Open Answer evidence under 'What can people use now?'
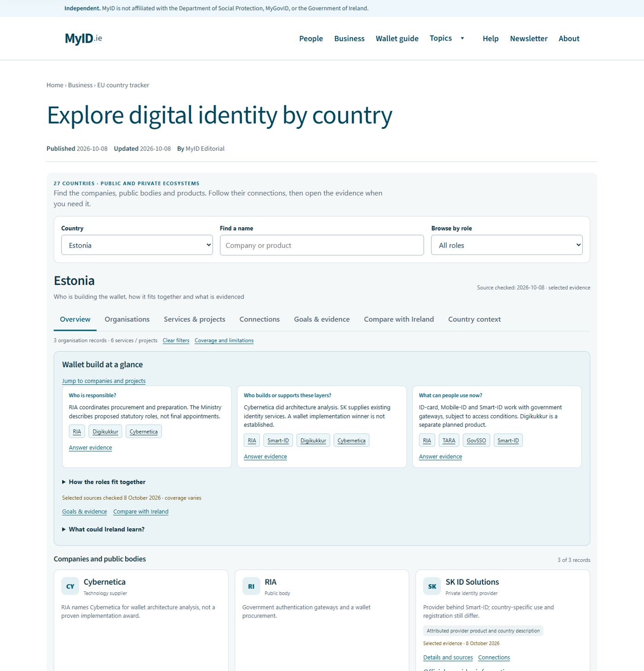Image resolution: width=644 pixels, height=671 pixels. click(x=440, y=457)
